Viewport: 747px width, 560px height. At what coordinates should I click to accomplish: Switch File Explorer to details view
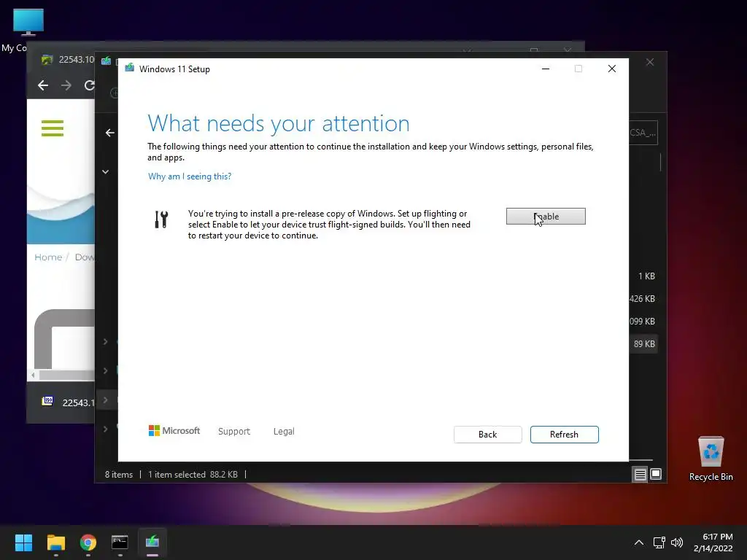click(640, 474)
